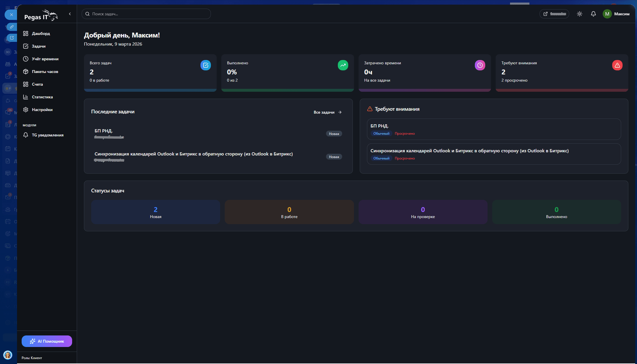The width and height of the screenshot is (637, 364).
Task: Select Счета in the sidebar menu
Action: pyautogui.click(x=26, y=84)
